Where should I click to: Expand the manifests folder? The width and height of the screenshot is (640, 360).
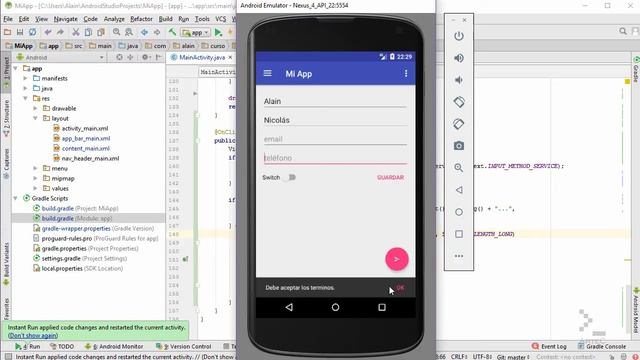26,78
